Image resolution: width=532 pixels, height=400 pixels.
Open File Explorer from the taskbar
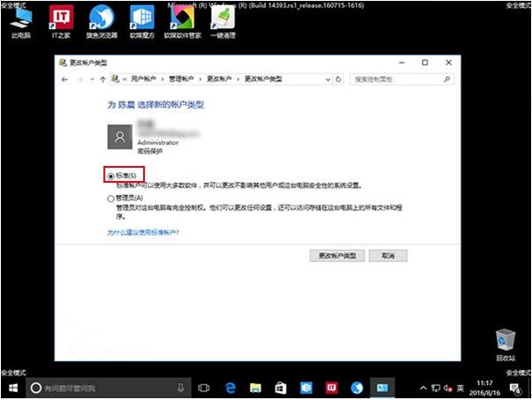(x=255, y=388)
